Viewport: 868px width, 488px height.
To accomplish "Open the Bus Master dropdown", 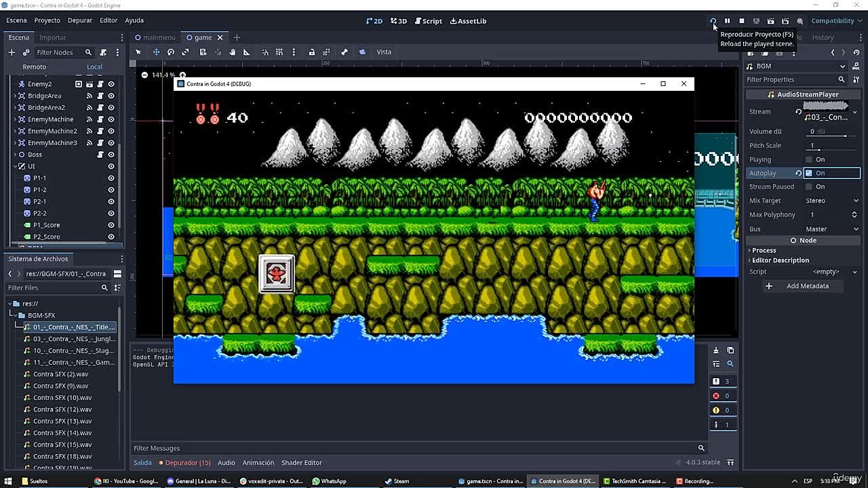I will pos(832,229).
